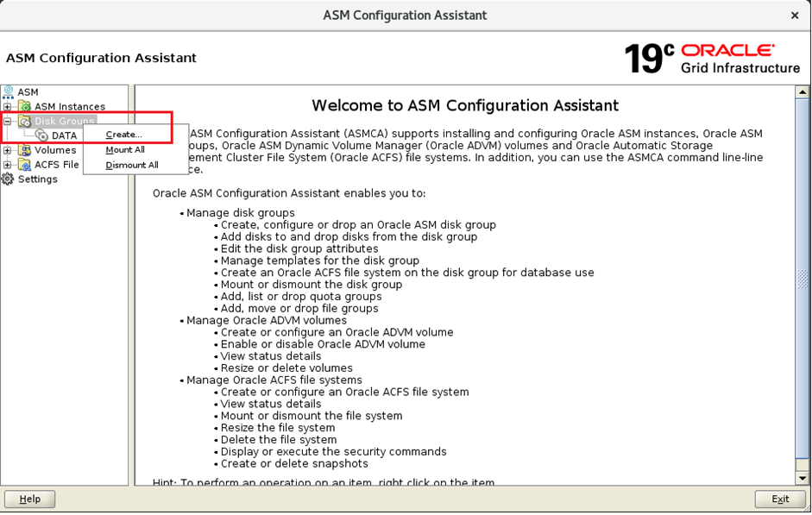Select the Settings tree label
The image size is (812, 515).
click(38, 179)
